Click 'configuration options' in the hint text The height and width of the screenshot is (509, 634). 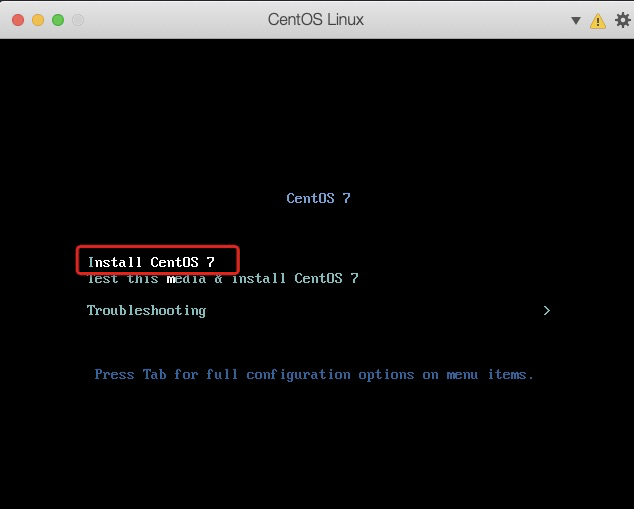tap(330, 375)
